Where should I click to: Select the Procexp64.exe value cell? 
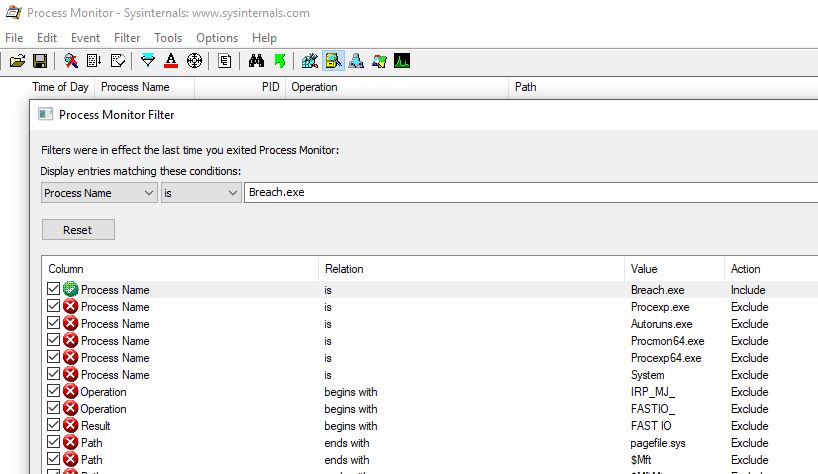click(x=666, y=358)
